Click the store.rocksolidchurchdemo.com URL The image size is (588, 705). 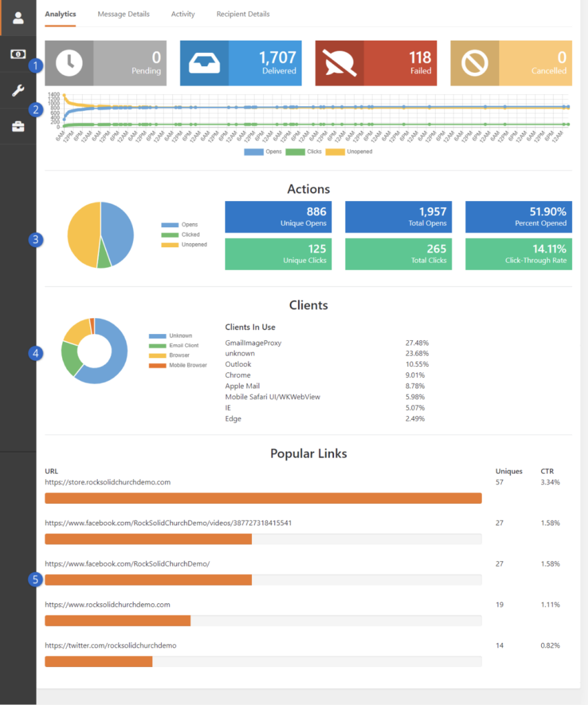107,482
